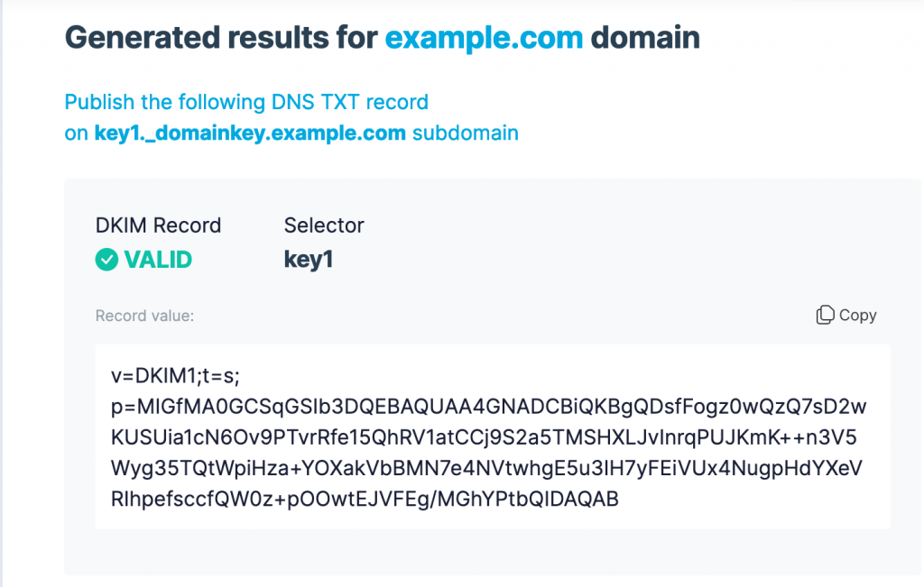Click the record line starting with p=MIGfMA0GCSq
This screenshot has height=587, width=924.
(488, 407)
